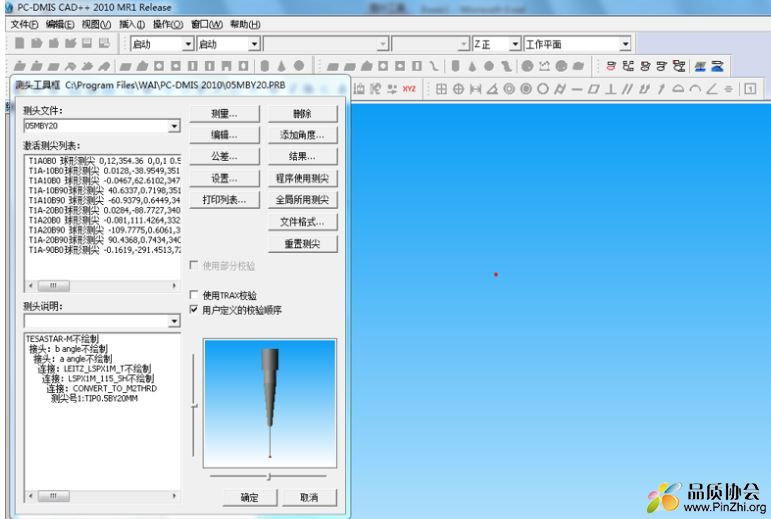Select the T1A20B90 tip row
771x519 pixels.
(x=103, y=230)
